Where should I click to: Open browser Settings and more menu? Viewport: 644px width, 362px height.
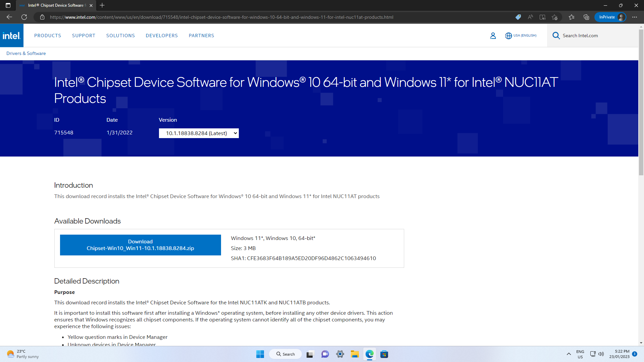pyautogui.click(x=635, y=17)
